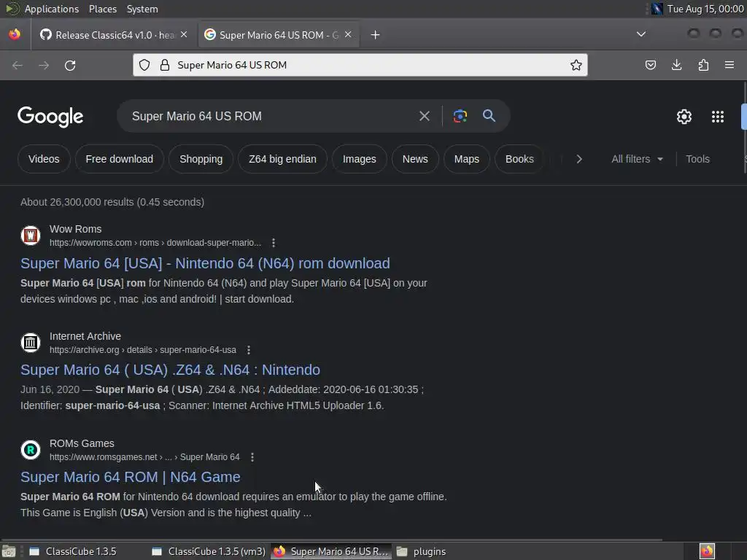Open the Tools button
The image size is (747, 560).
coord(697,159)
